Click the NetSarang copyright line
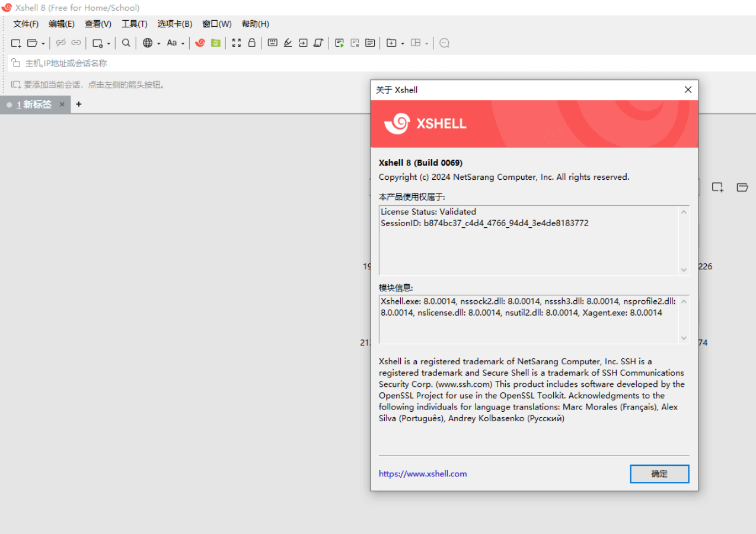 point(504,177)
